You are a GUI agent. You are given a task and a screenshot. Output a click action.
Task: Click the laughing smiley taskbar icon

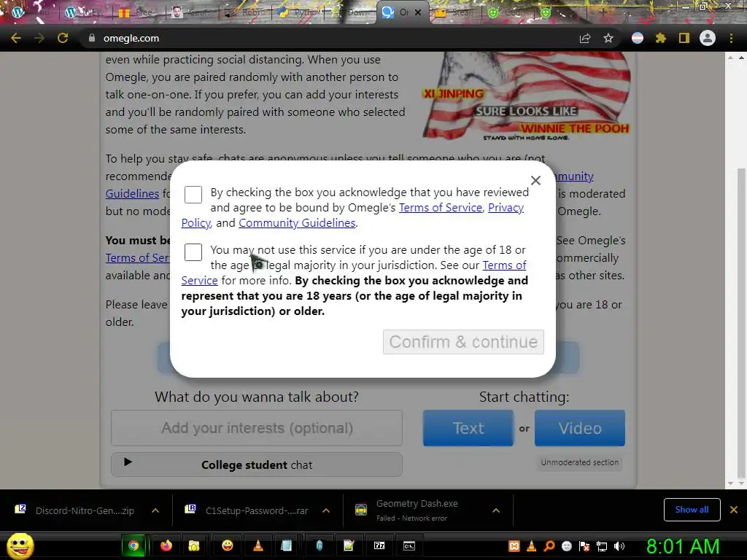228,545
